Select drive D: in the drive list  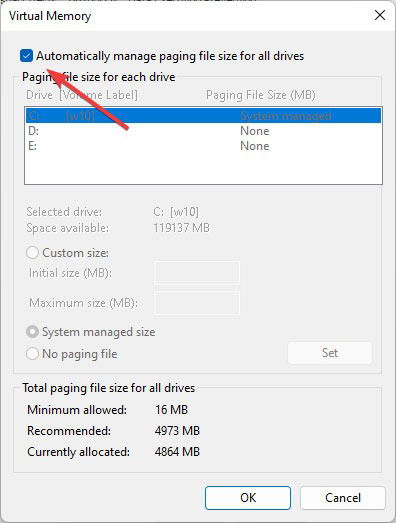204,131
